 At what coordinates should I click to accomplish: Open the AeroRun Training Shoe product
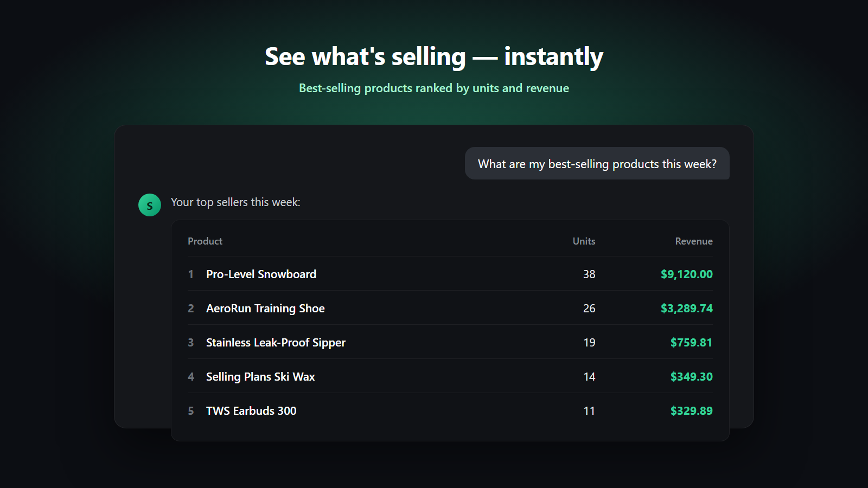(x=265, y=309)
